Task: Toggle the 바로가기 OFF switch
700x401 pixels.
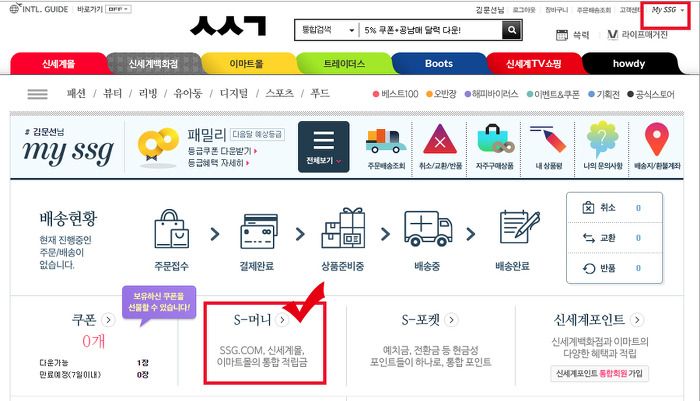Action: click(118, 9)
